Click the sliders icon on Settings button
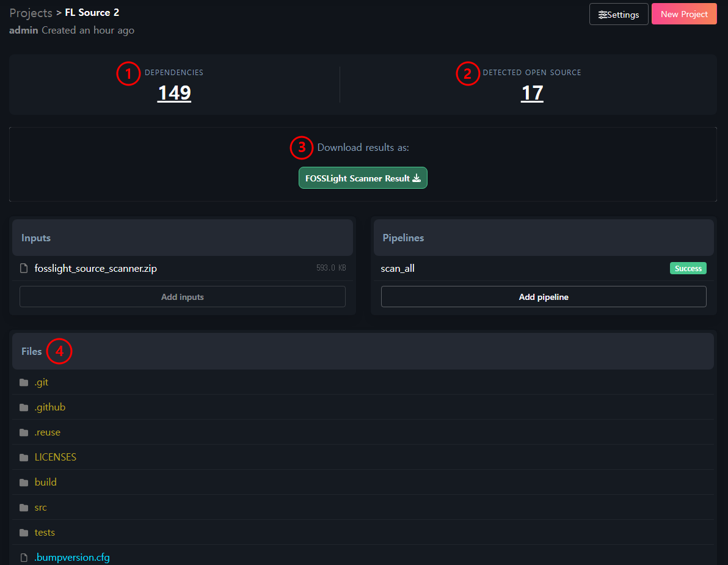 [x=603, y=15]
